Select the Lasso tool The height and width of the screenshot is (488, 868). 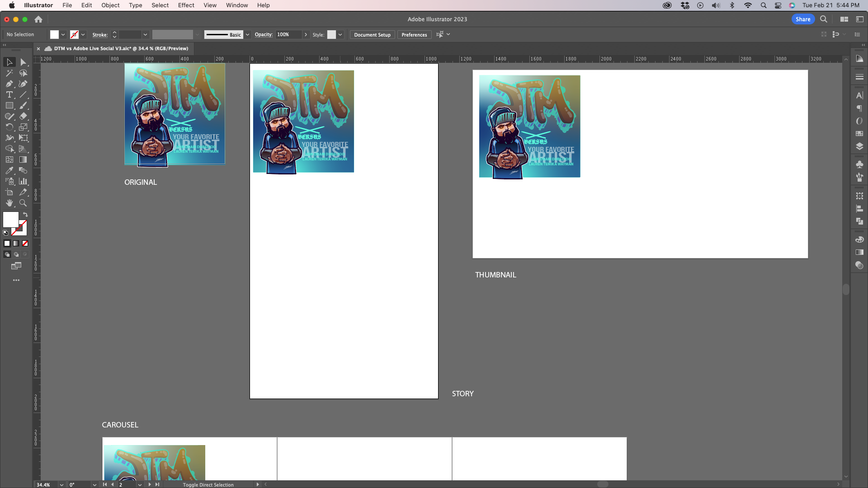point(23,73)
